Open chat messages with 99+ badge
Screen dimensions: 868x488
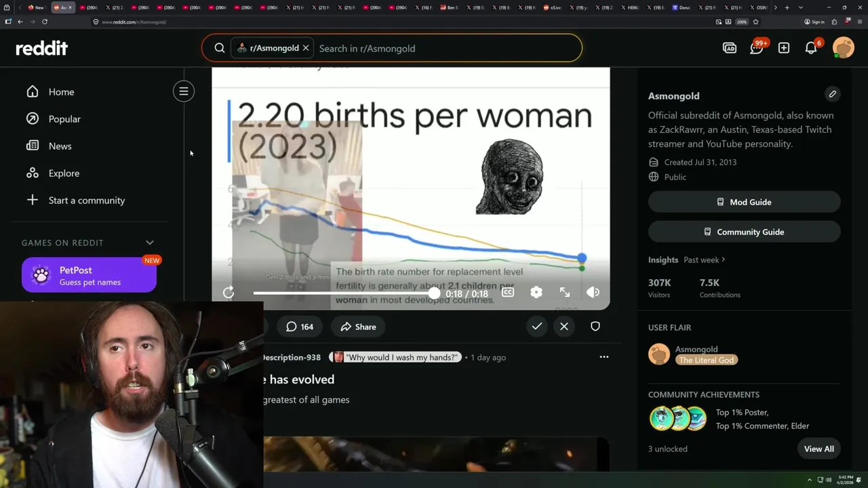757,47
